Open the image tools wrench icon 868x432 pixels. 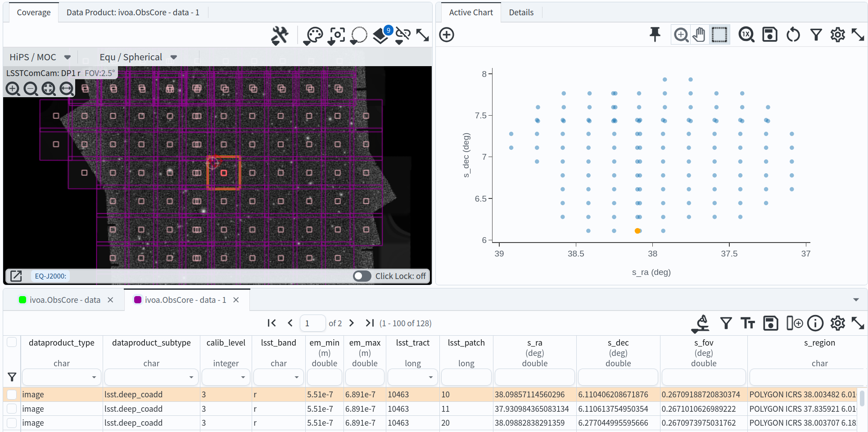(280, 35)
